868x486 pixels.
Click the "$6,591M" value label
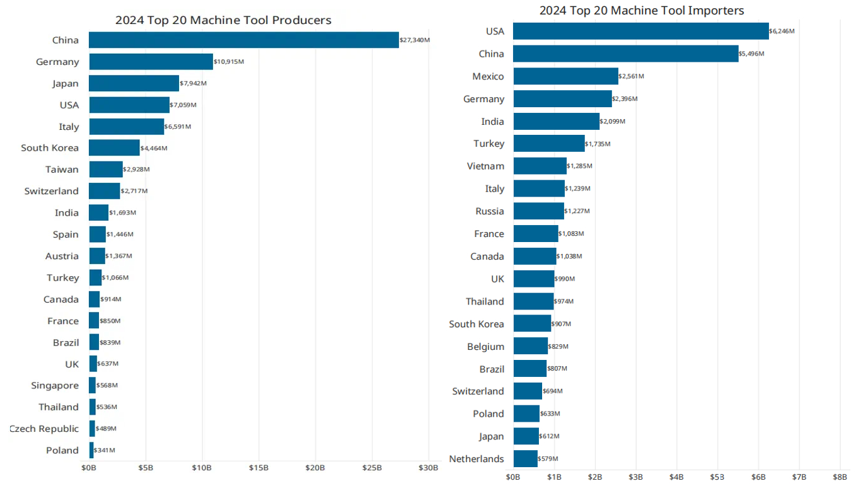[178, 127]
